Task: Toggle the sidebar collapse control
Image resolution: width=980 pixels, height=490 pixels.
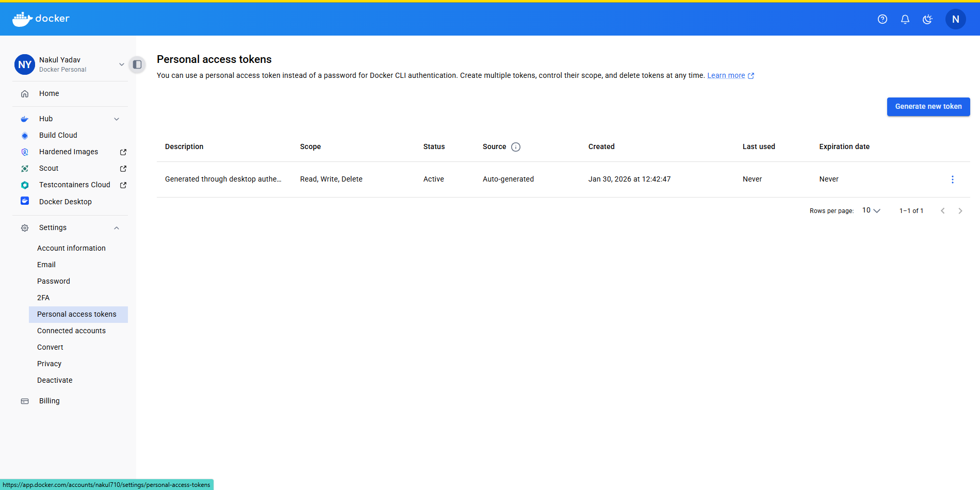Action: click(137, 64)
